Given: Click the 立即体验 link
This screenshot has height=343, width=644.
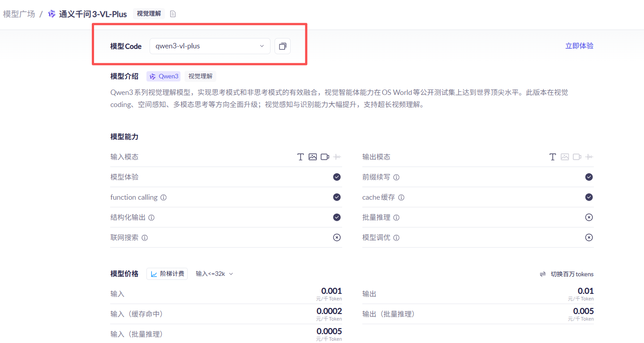Looking at the screenshot, I should click(x=580, y=46).
